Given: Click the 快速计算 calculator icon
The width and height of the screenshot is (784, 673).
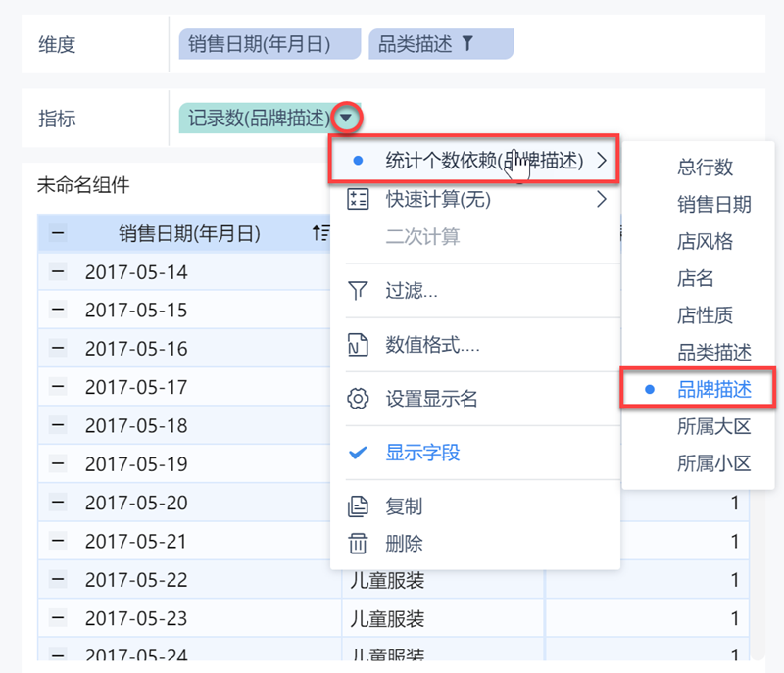Looking at the screenshot, I should pyautogui.click(x=358, y=200).
